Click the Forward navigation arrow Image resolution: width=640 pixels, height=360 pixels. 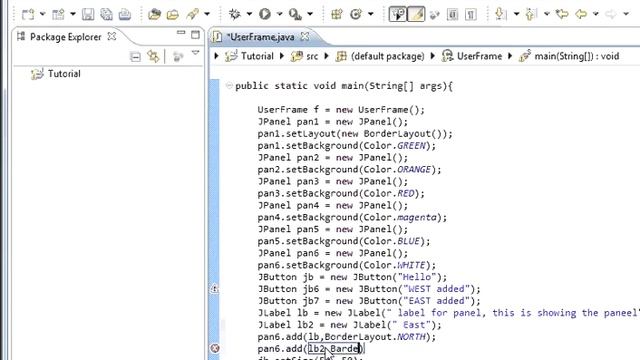[611, 14]
